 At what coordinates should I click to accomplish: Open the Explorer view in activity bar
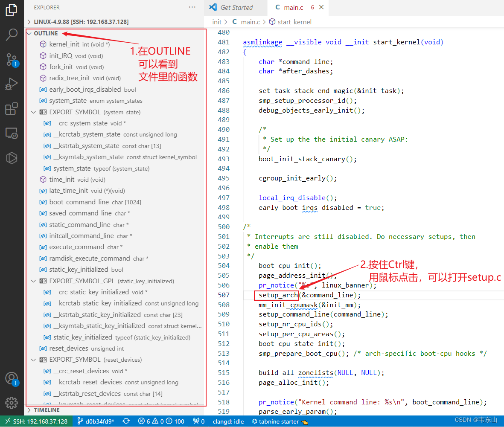[x=12, y=10]
